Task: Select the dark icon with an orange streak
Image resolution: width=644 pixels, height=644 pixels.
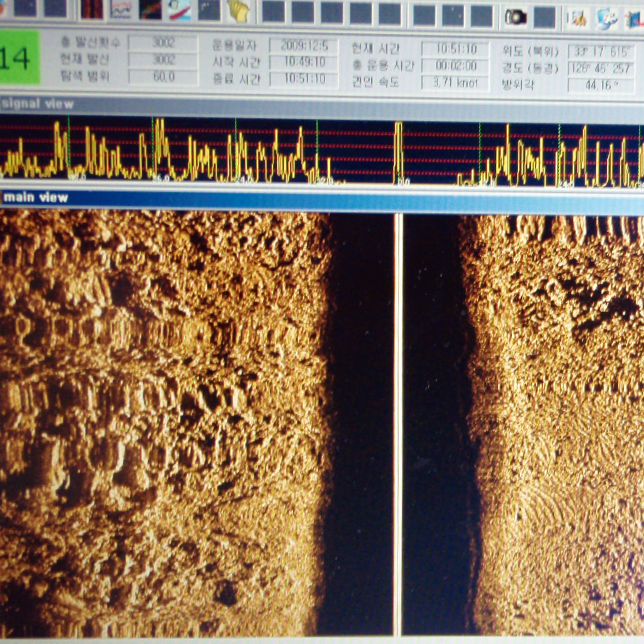Action: click(150, 9)
